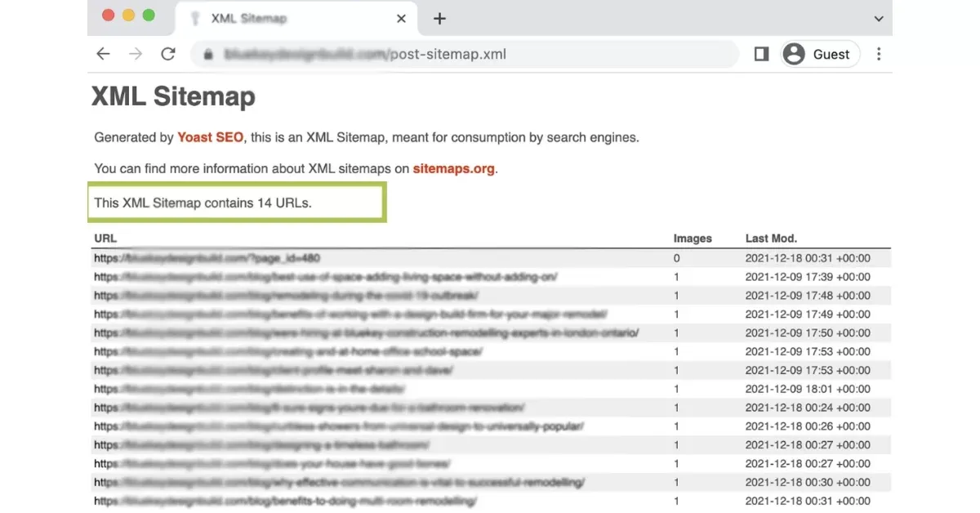This screenshot has height=513, width=980.
Task: Reload the page with refresh icon
Action: [x=168, y=54]
